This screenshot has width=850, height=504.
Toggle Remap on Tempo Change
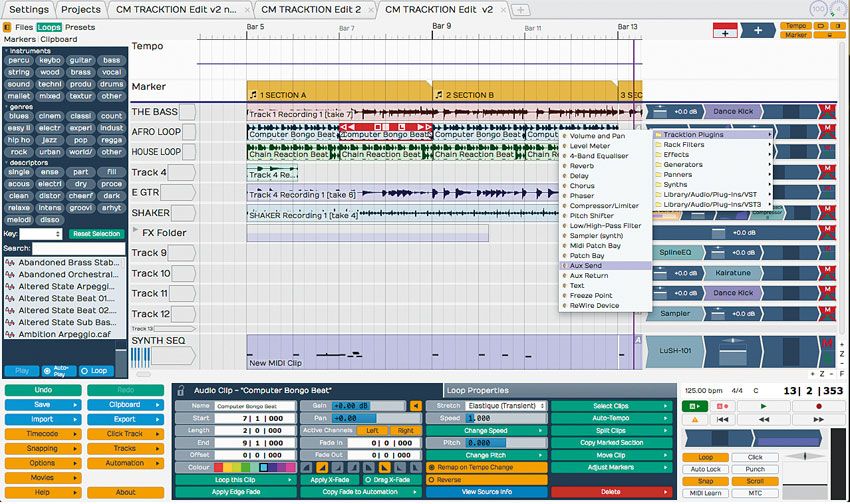(x=486, y=467)
